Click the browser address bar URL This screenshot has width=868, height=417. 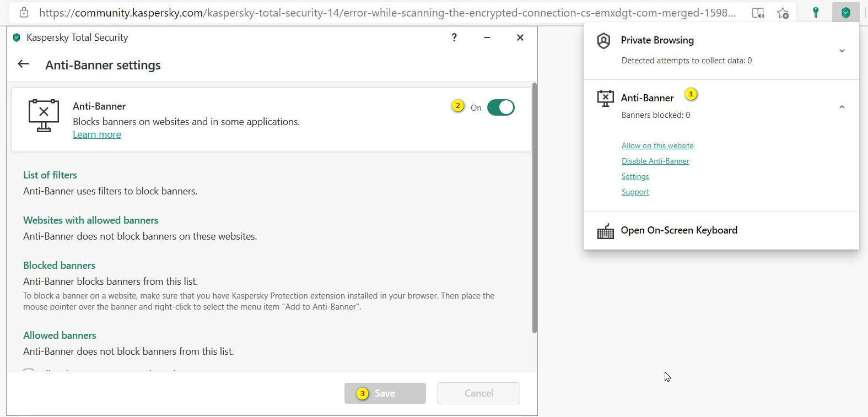387,13
